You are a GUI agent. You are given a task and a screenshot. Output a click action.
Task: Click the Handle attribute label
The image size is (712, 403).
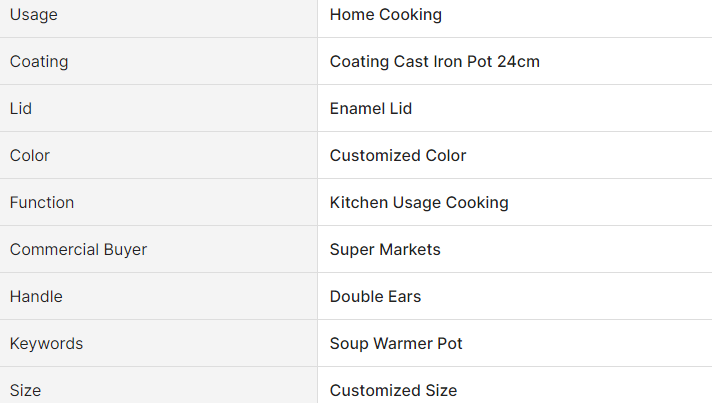click(x=36, y=296)
